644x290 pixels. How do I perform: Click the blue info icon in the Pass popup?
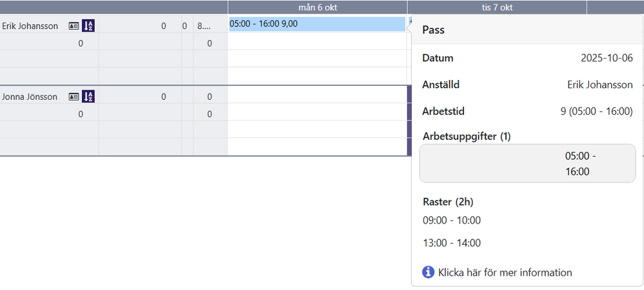click(x=428, y=272)
